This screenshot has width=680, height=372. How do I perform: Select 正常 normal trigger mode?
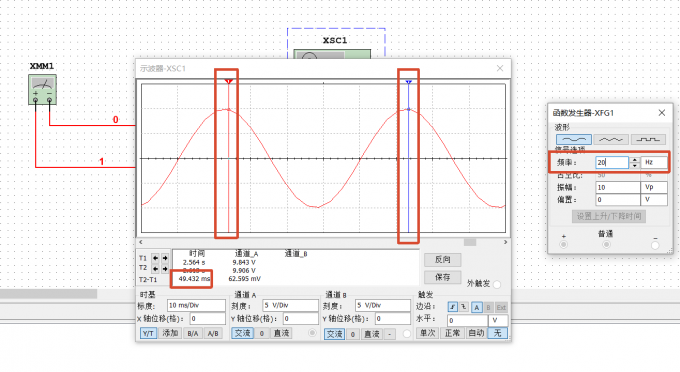[452, 333]
